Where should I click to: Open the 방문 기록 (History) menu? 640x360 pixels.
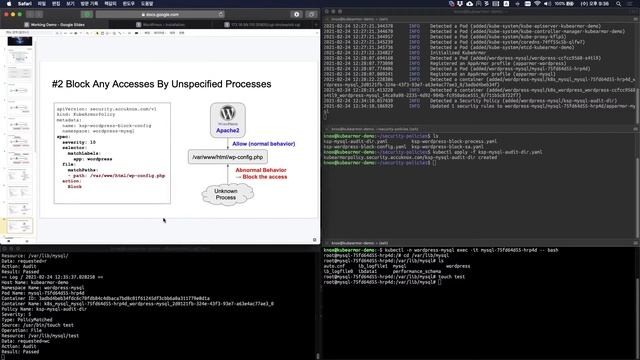[x=89, y=4]
